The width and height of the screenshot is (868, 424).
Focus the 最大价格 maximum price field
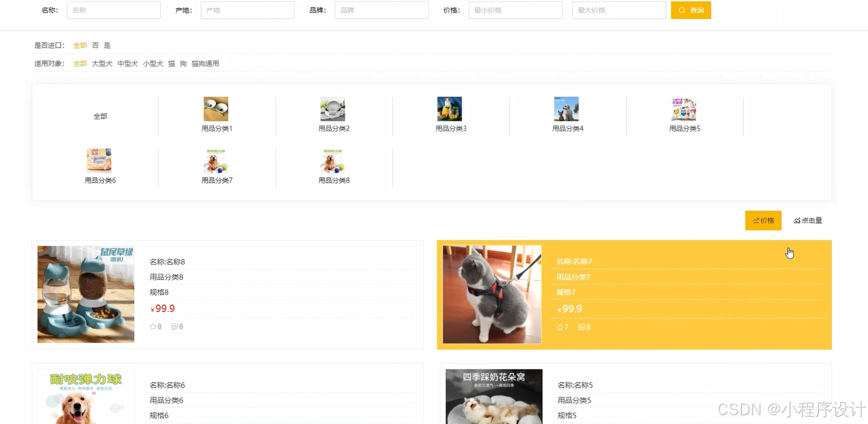619,10
